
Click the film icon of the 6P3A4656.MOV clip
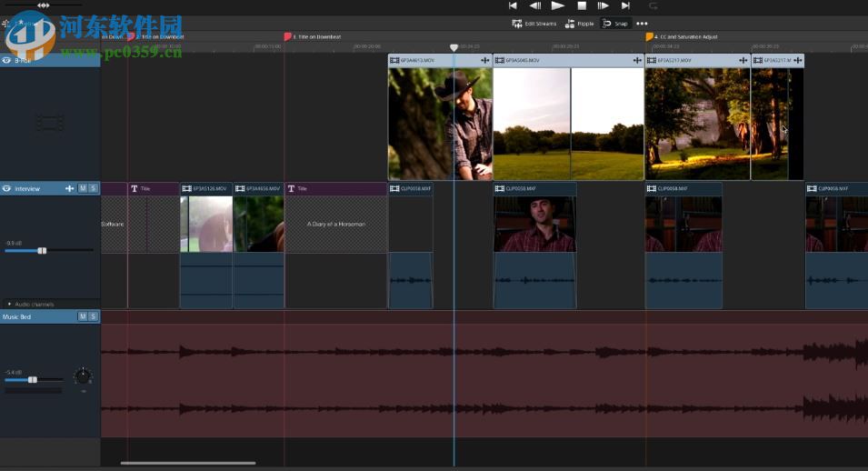point(240,188)
